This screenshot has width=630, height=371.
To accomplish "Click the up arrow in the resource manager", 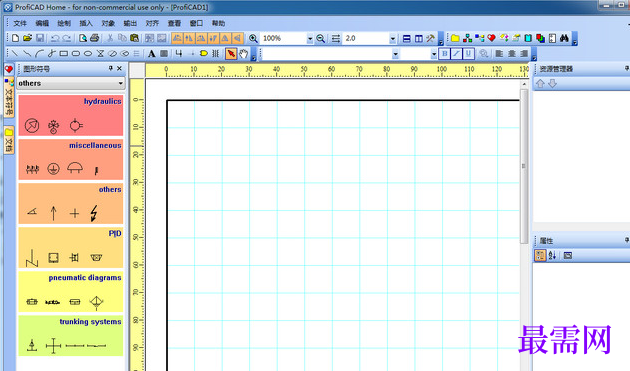I will 540,84.
